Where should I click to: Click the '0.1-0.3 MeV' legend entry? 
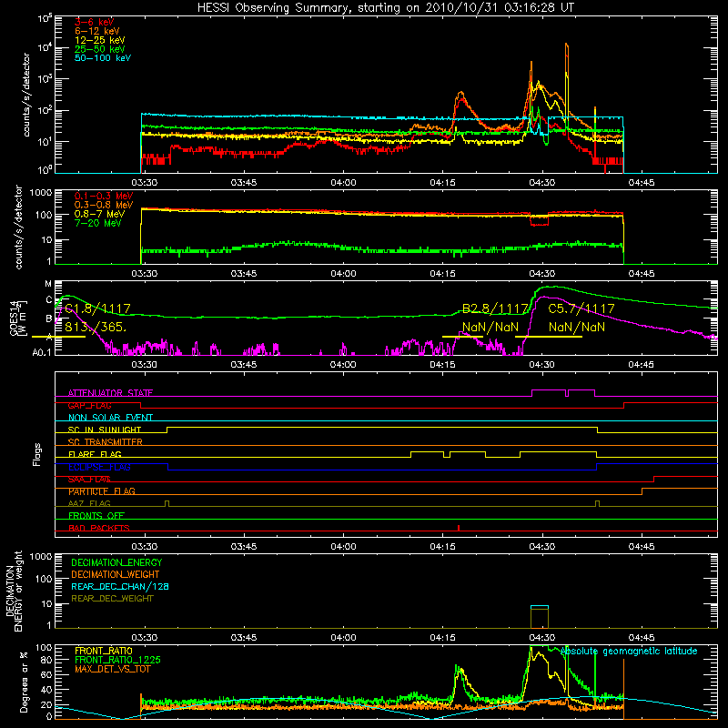coord(104,196)
